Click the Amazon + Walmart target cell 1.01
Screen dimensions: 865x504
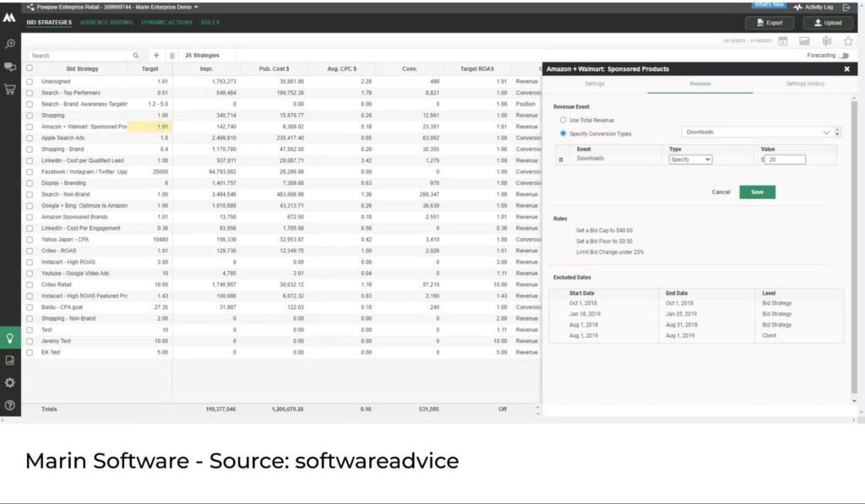150,127
